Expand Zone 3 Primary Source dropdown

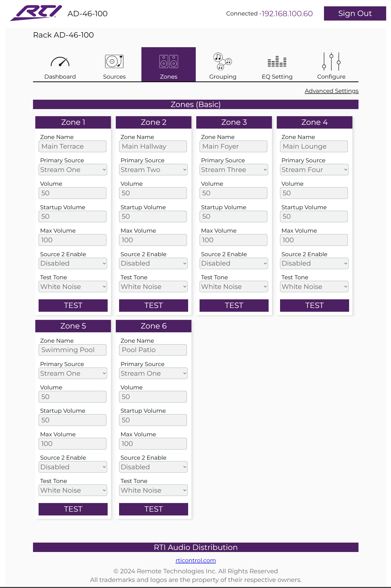234,170
